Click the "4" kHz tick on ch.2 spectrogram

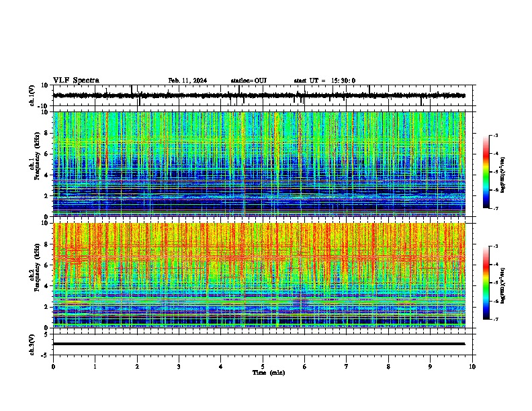click(x=47, y=286)
